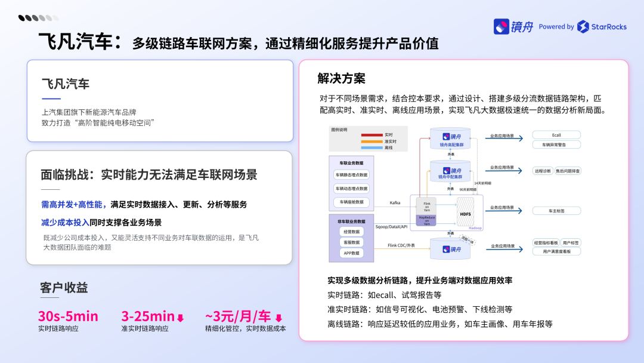Screen dimensions: 644x363
Task: Click the red 实时 legend line
Action: click(x=371, y=135)
